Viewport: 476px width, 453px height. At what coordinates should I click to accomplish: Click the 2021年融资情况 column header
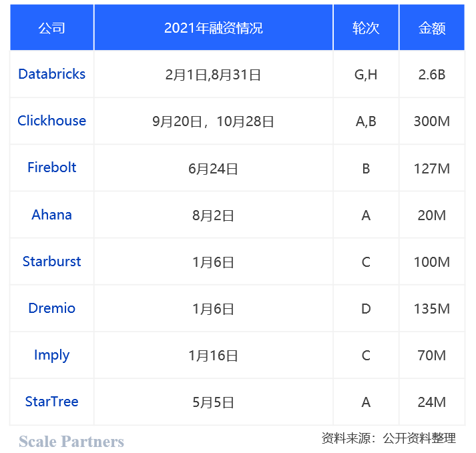coord(213,28)
